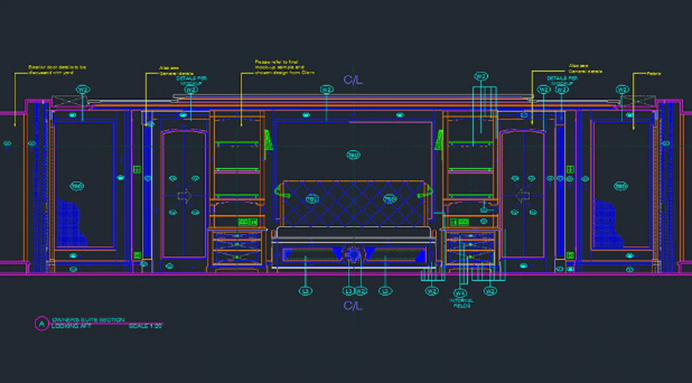Screen dimensions: 692x383
Task: Click the quilted diamond headboard panel
Action: pyautogui.click(x=353, y=204)
